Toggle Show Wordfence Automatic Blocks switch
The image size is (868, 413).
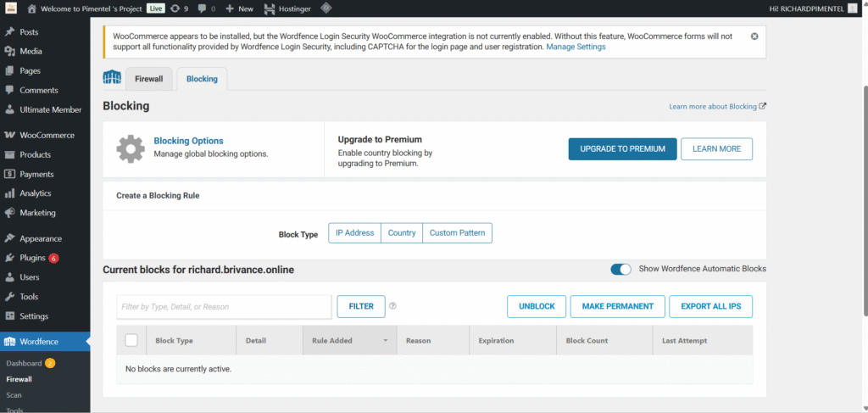tap(620, 269)
